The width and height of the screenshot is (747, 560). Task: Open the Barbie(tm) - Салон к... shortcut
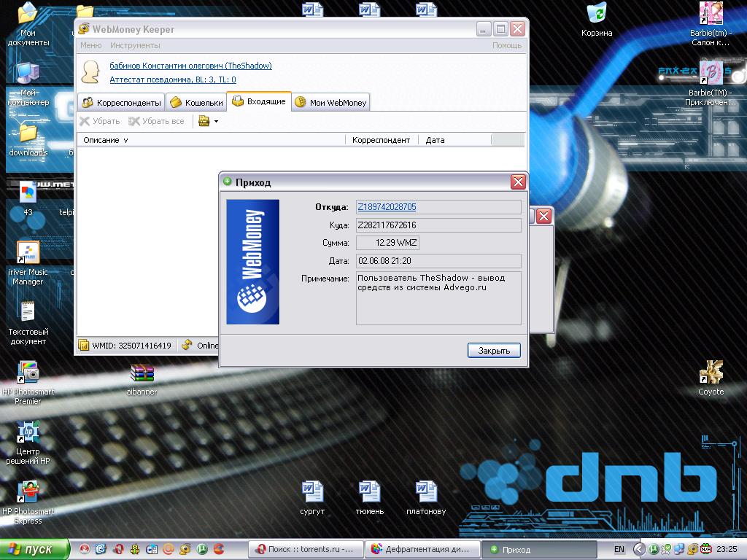[x=711, y=24]
